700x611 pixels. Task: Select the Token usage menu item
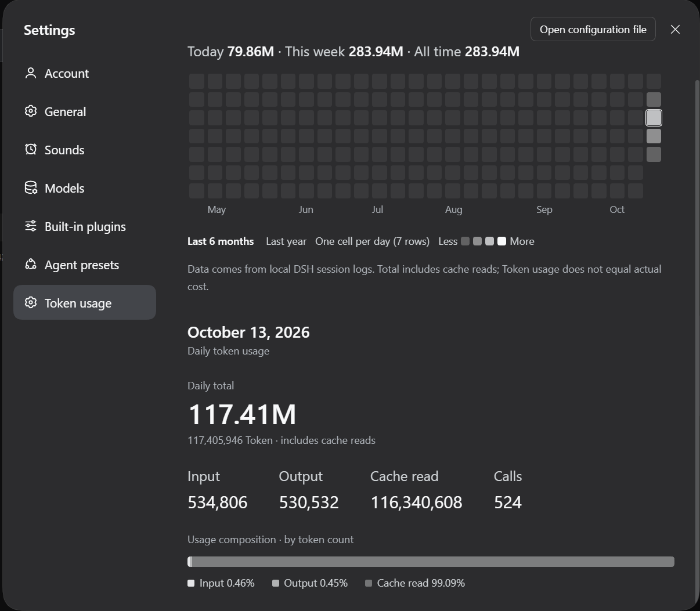coord(85,302)
